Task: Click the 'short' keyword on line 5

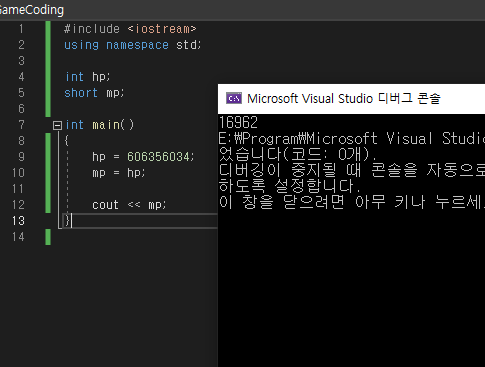Action: (x=81, y=93)
